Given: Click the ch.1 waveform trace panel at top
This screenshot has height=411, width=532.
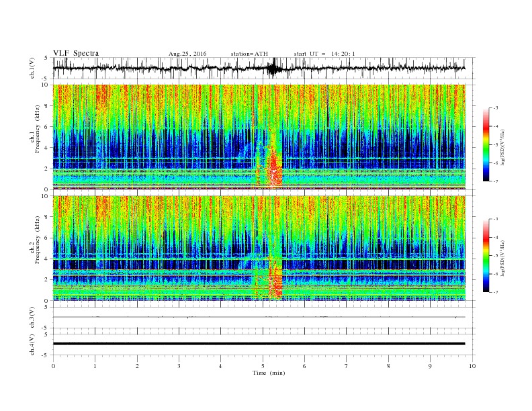Looking at the screenshot, I should [x=264, y=68].
